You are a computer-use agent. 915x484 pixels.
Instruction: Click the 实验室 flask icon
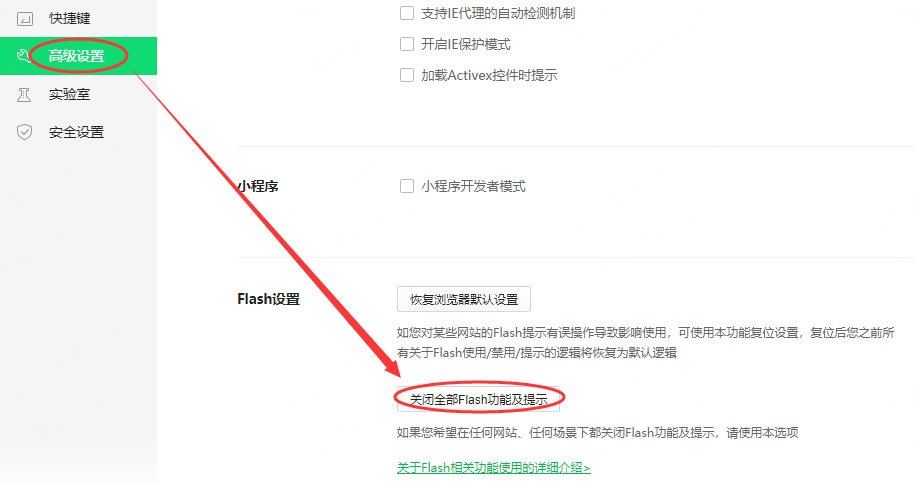click(24, 94)
